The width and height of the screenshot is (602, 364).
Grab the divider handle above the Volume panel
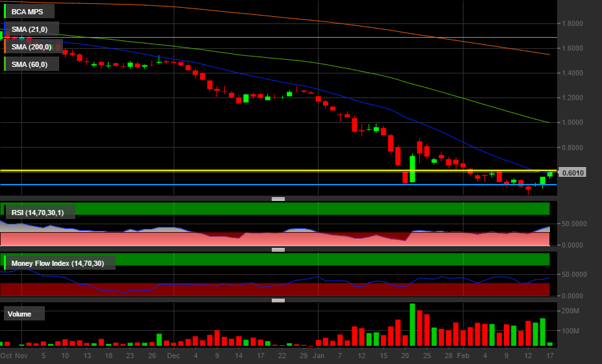pyautogui.click(x=278, y=300)
